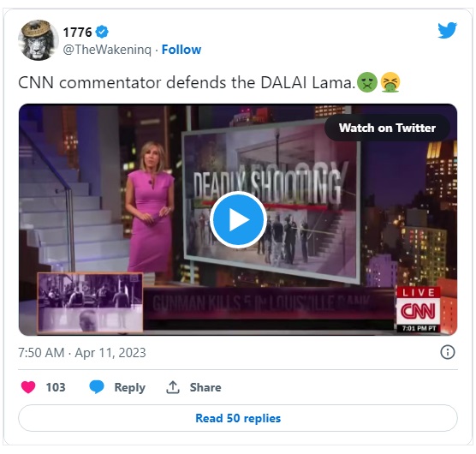This screenshot has width=476, height=454.
Task: Click the Share label text
Action: 205,387
